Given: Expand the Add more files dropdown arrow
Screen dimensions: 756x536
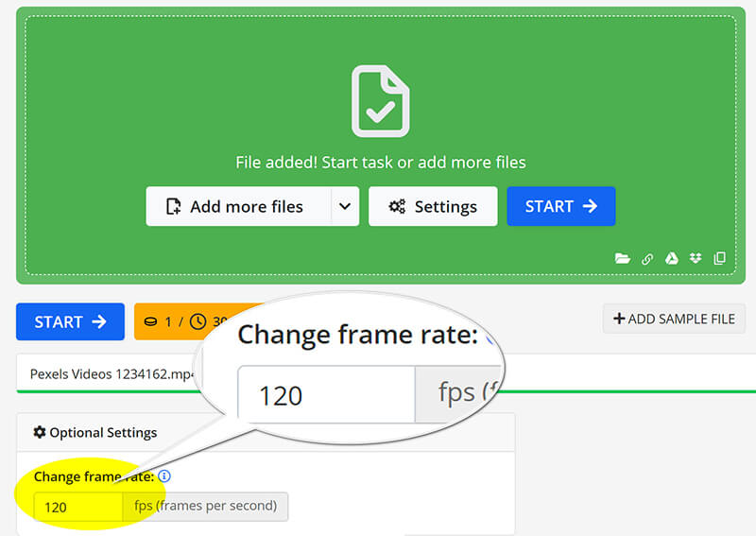Looking at the screenshot, I should (x=345, y=206).
